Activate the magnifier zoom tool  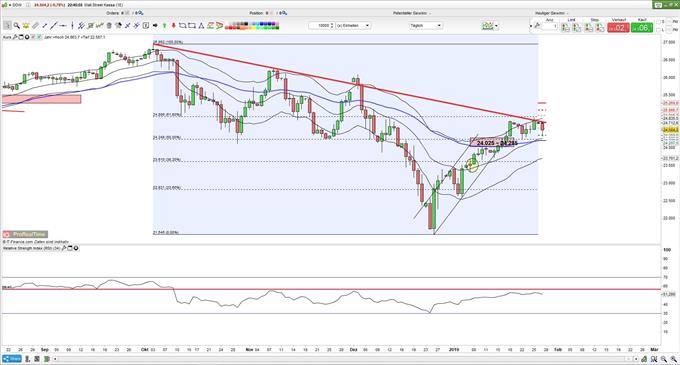point(16,26)
